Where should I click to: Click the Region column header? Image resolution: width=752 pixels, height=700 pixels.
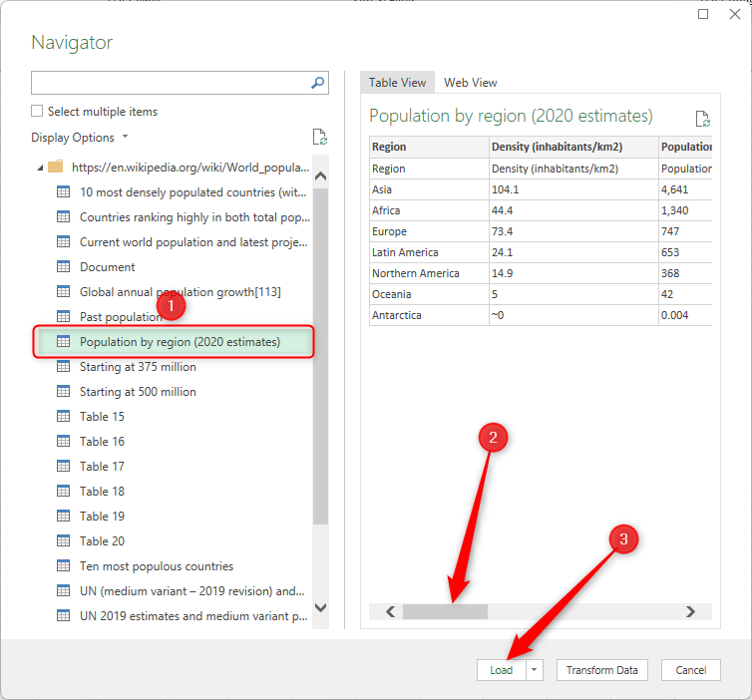pyautogui.click(x=429, y=147)
